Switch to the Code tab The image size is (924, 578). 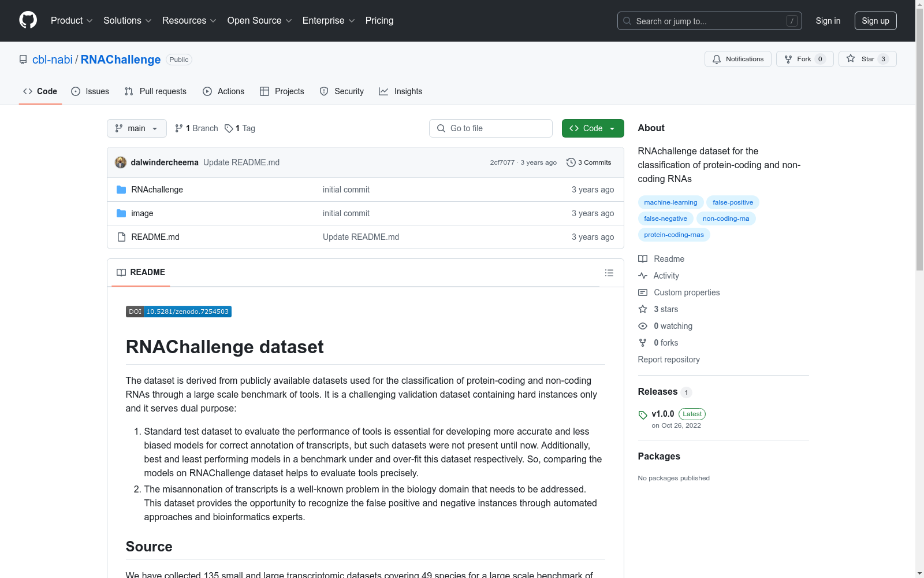(x=40, y=91)
